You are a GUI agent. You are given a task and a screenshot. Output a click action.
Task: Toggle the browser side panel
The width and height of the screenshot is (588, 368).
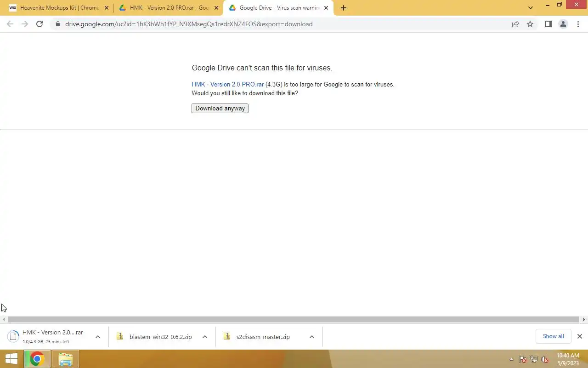click(x=548, y=24)
